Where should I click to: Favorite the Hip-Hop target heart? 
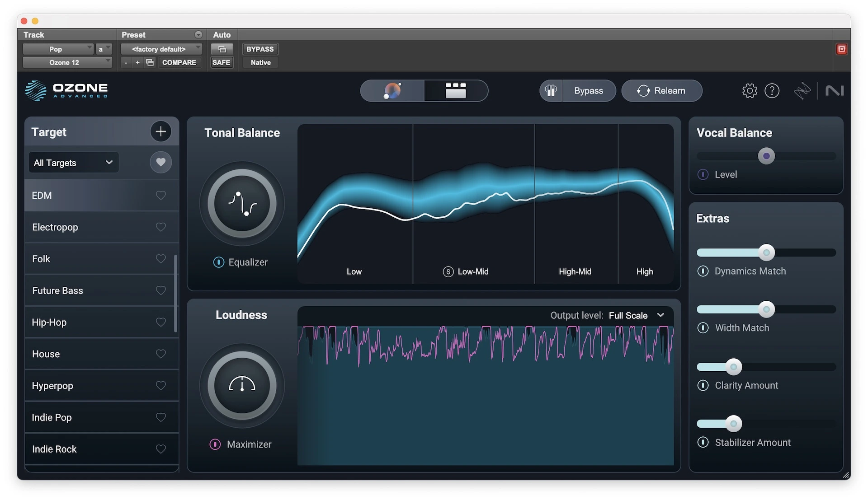coord(160,322)
